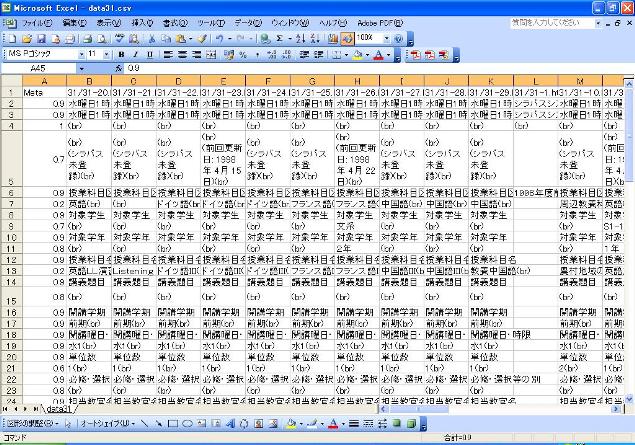Click the font color button with red A
This screenshot has height=445, width=635.
(378, 54)
